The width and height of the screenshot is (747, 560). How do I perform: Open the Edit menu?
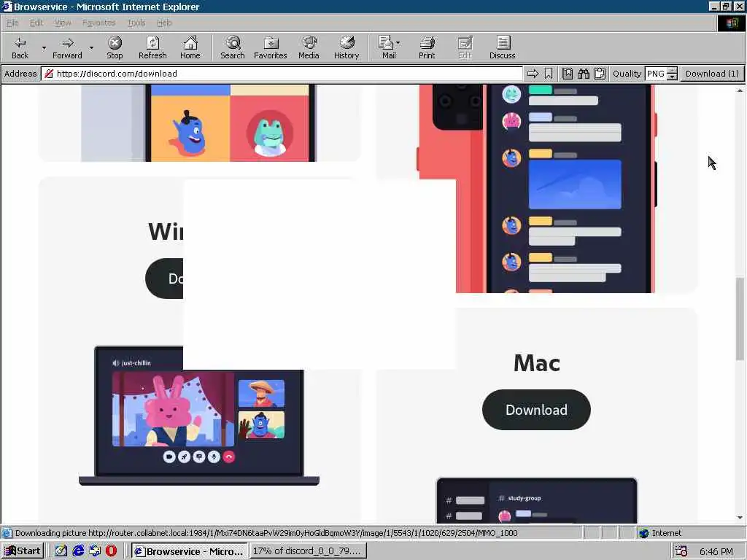36,23
